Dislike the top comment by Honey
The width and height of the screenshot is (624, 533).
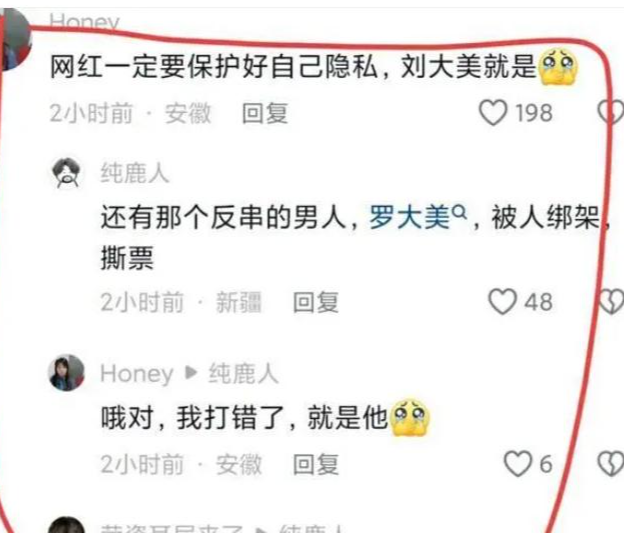[612, 113]
